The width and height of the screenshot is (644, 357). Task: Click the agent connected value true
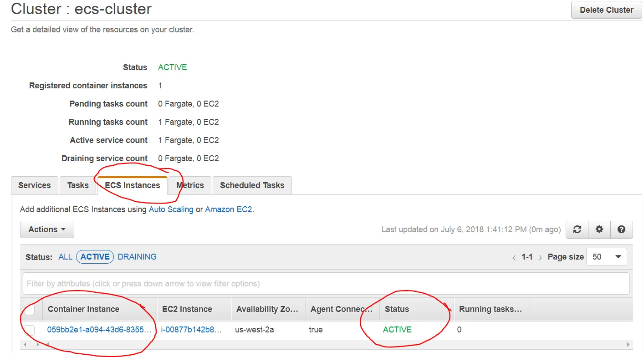(316, 330)
